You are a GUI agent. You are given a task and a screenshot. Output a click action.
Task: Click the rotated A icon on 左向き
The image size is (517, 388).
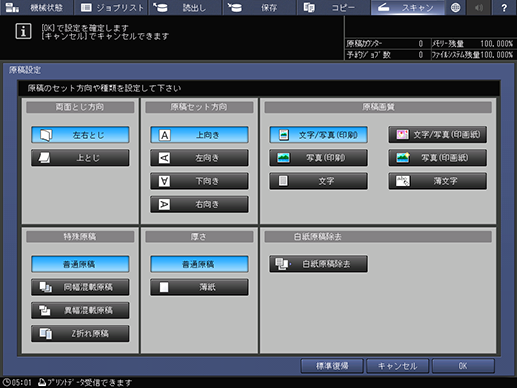(x=164, y=158)
